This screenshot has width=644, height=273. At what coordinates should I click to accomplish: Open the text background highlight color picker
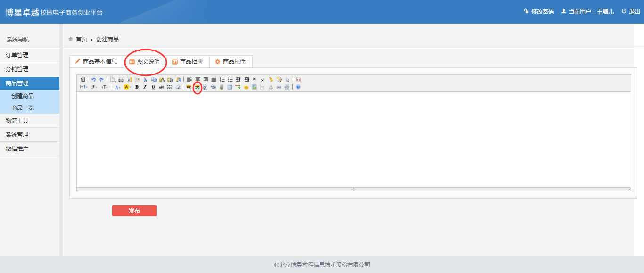[127, 87]
